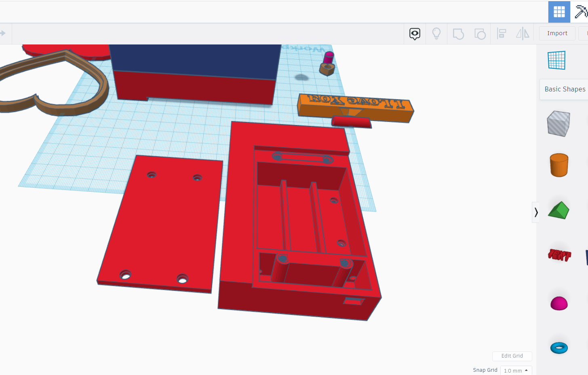Switch to the Blocks pickaxe mode
Screen dimensions: 588x375
[581, 12]
